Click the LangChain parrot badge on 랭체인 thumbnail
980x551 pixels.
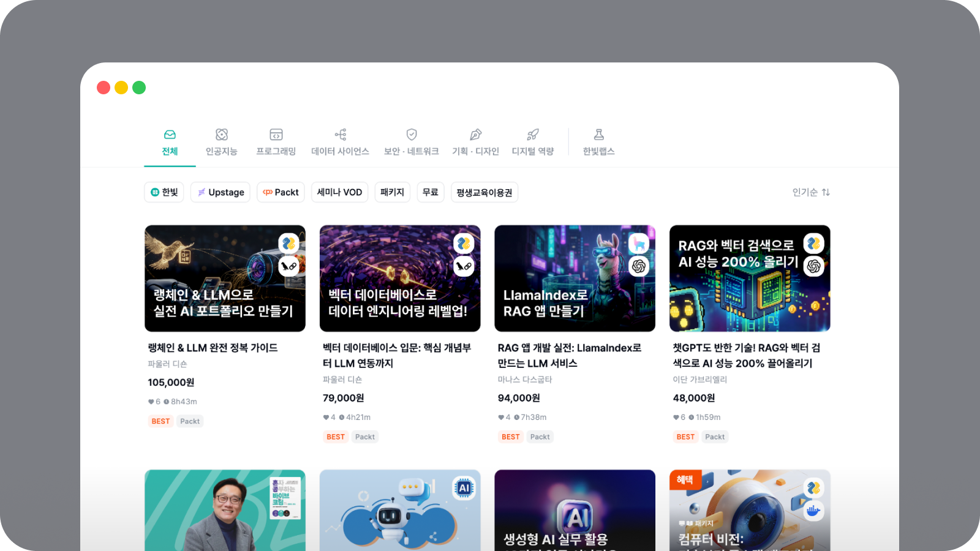click(x=289, y=266)
